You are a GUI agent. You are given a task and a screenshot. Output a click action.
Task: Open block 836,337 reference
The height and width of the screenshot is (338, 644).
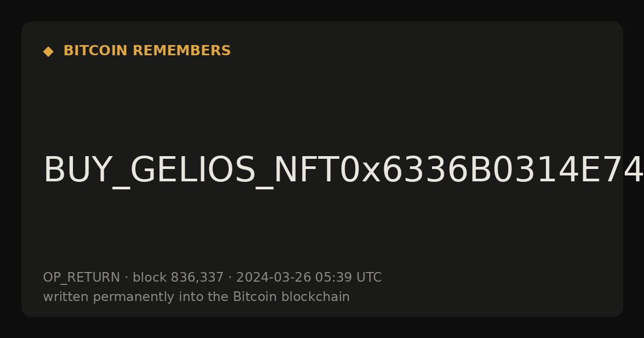tap(178, 277)
